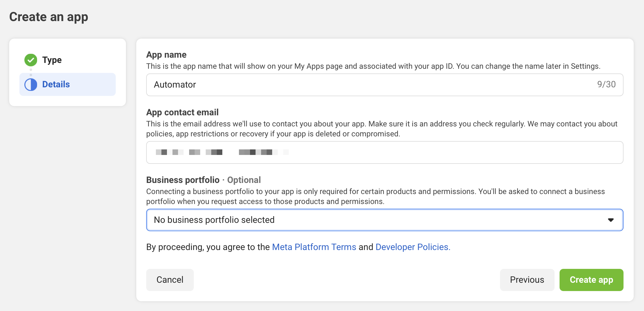
Task: Open Meta Platform Terms link
Action: [314, 247]
